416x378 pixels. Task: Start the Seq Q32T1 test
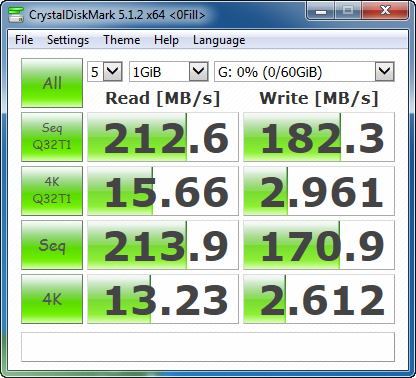pyautogui.click(x=52, y=137)
